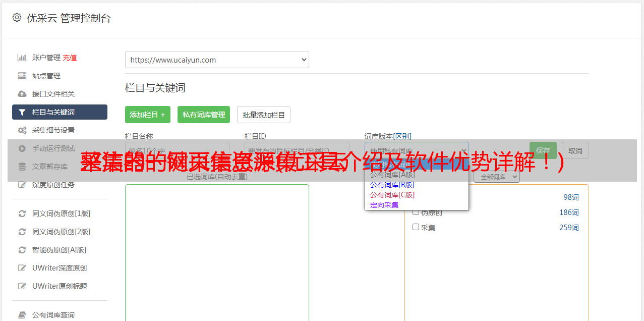Click the server icon for 站点管理
Image resolution: width=644 pixels, height=321 pixels.
(x=22, y=76)
